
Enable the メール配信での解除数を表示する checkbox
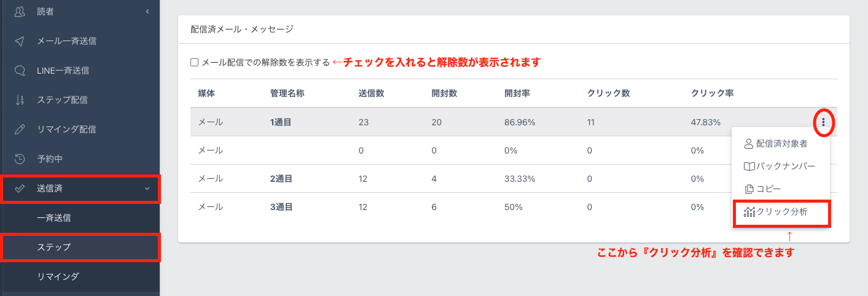[x=195, y=62]
